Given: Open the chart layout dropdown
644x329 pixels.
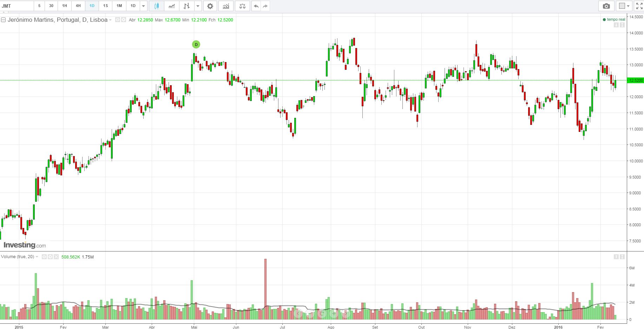Looking at the screenshot, I should click(624, 6).
